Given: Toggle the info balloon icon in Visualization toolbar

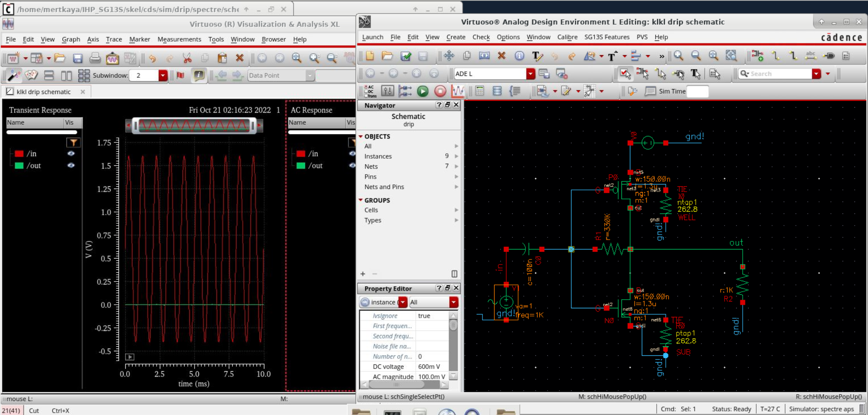Looking at the screenshot, I should click(198, 75).
